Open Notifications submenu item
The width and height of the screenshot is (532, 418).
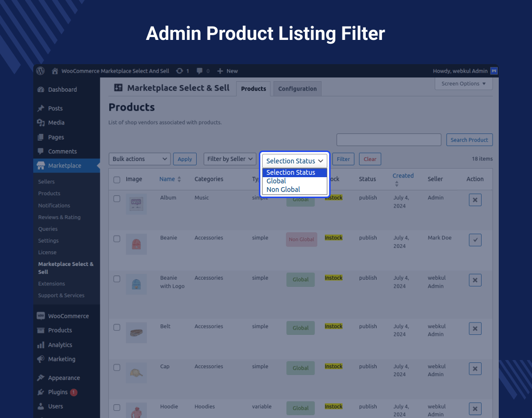(54, 205)
